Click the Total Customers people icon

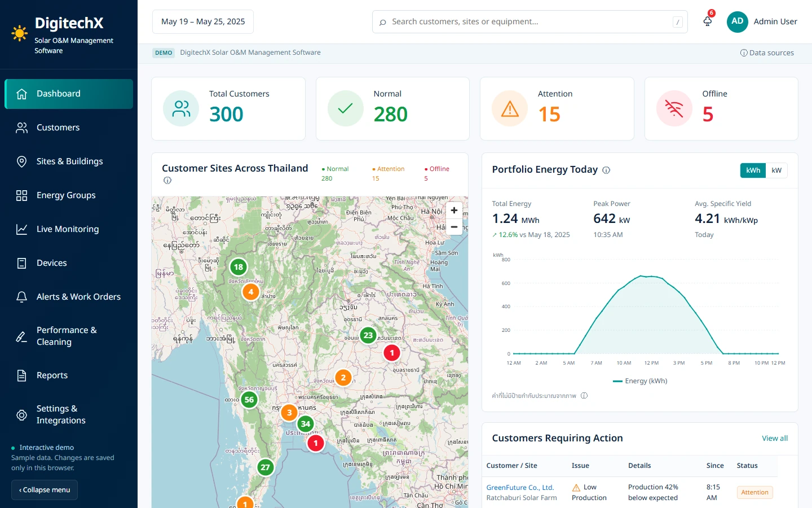coord(181,108)
